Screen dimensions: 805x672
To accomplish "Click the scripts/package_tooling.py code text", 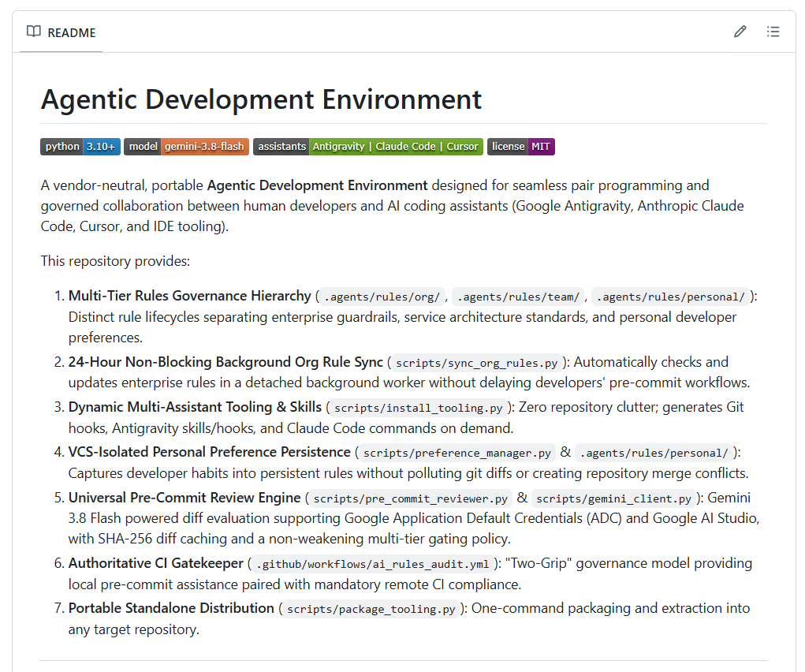I will click(x=371, y=610).
